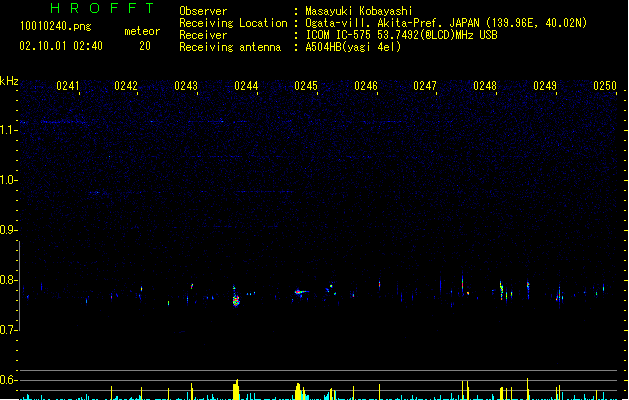Select the meteor count value 20
Viewport: 629px width, 400px height.
(x=145, y=46)
